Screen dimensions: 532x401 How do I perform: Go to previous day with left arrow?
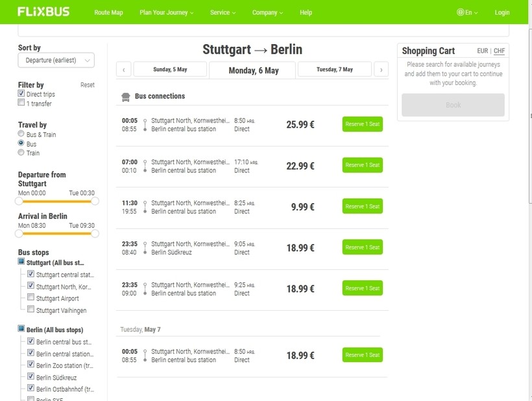tap(123, 69)
